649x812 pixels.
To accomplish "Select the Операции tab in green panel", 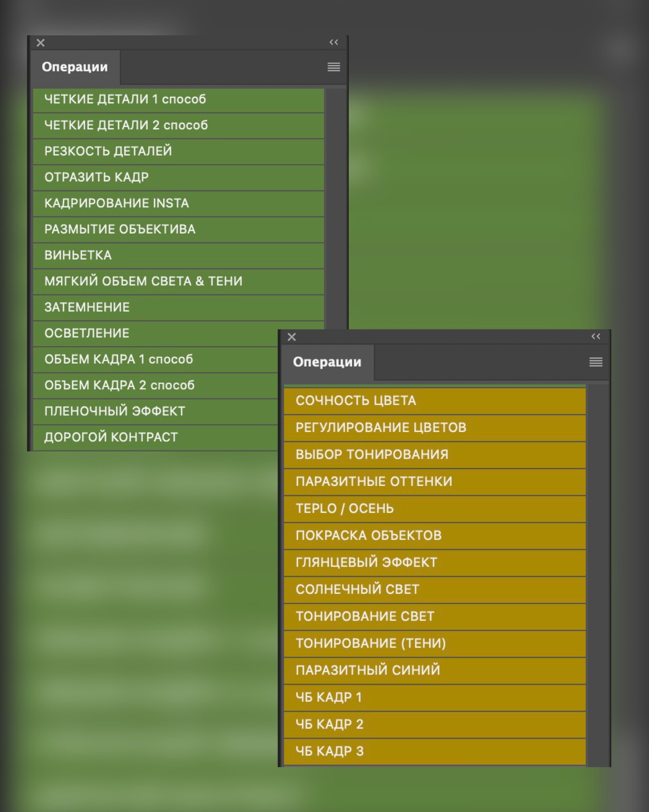I will coord(75,67).
